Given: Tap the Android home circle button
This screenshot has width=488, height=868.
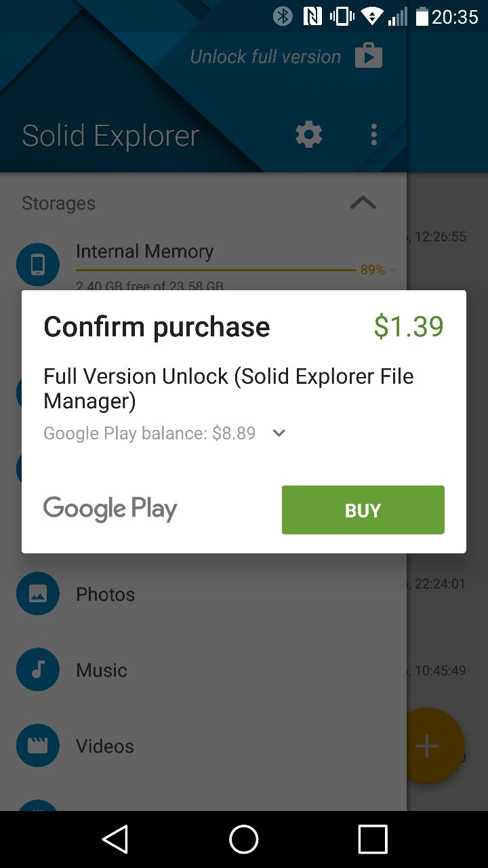Looking at the screenshot, I should [244, 840].
